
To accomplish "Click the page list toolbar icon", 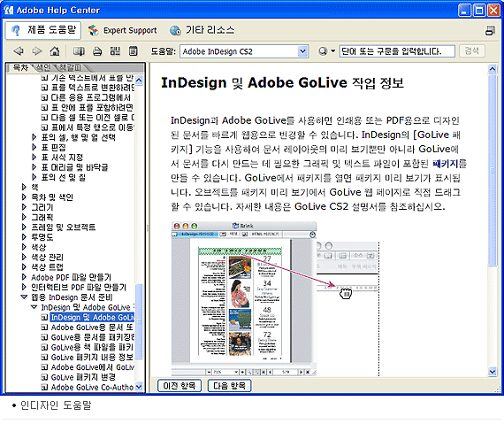I will (133, 51).
